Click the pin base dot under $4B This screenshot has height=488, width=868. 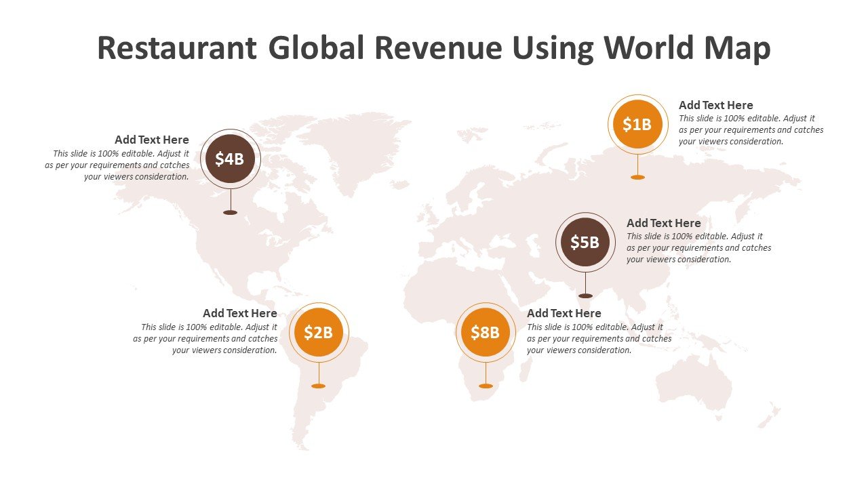[231, 212]
